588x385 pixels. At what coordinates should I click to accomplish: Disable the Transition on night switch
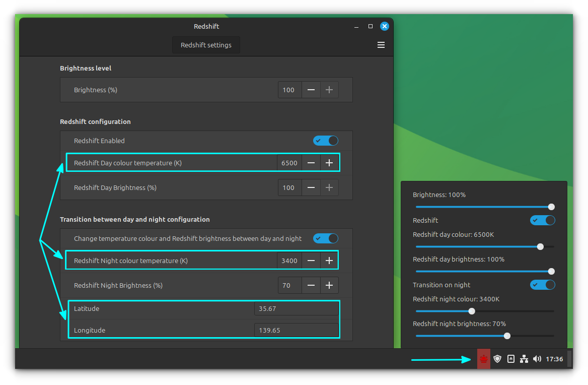542,284
